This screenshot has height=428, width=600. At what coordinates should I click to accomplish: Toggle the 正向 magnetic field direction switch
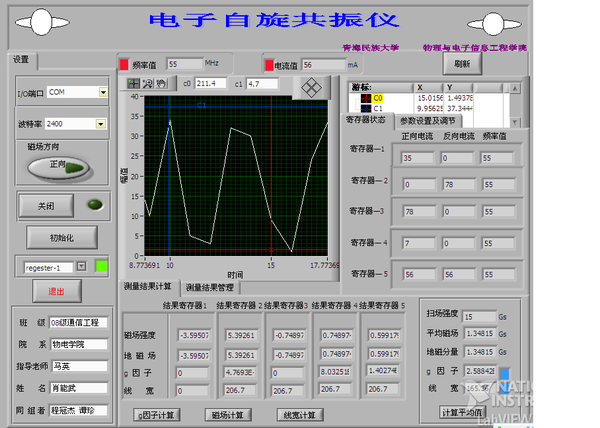tap(59, 168)
